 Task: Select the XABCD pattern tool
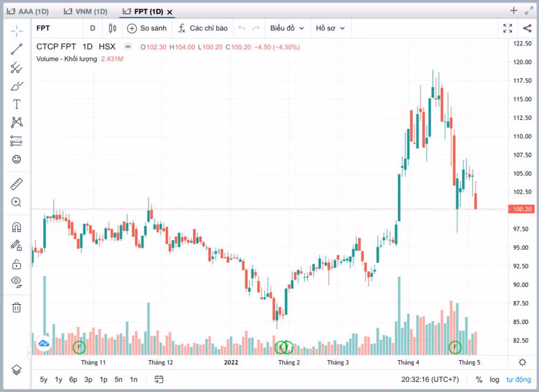coord(17,122)
